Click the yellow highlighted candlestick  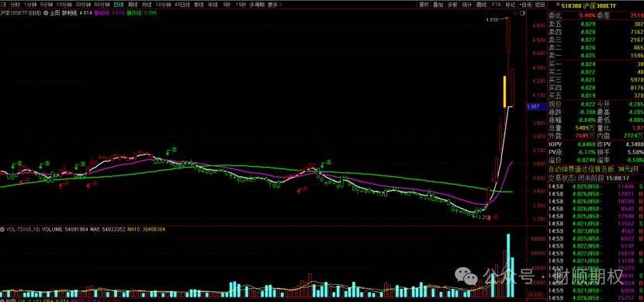pos(504,91)
